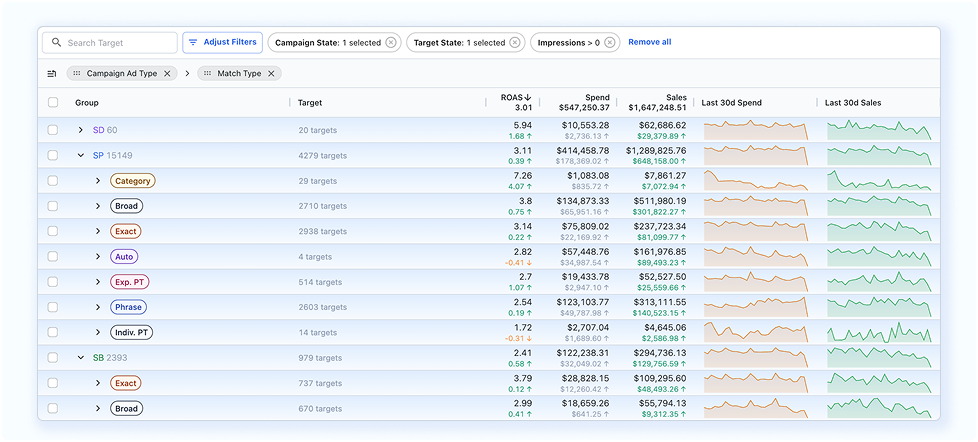Image resolution: width=978 pixels, height=442 pixels.
Task: Click the Remove all filters link
Action: coord(649,42)
